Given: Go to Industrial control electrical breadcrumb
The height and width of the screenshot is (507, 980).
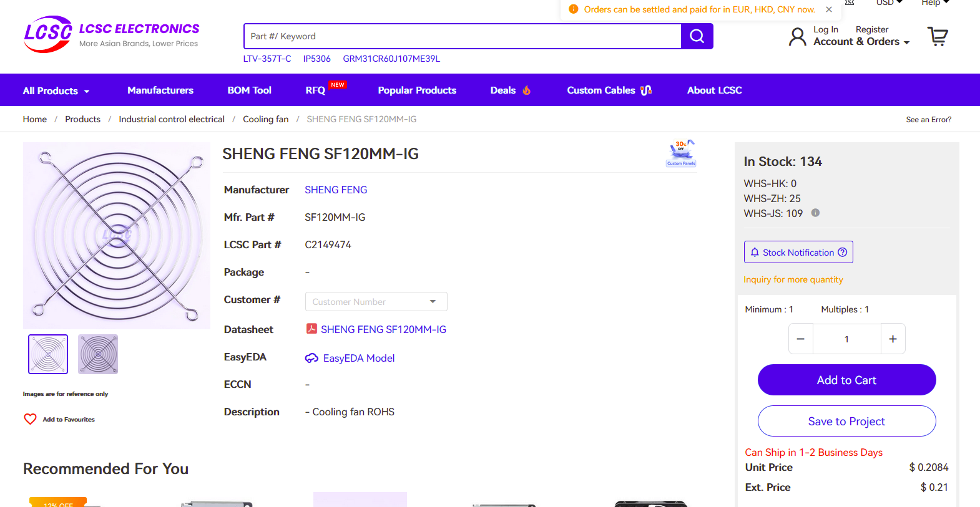Looking at the screenshot, I should (172, 119).
